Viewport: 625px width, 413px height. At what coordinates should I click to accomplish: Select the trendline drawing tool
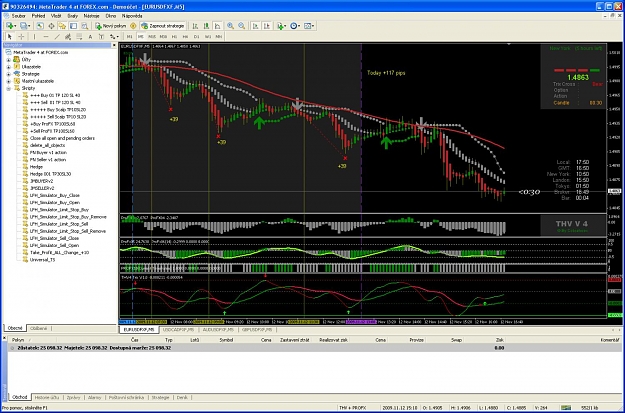[x=57, y=37]
